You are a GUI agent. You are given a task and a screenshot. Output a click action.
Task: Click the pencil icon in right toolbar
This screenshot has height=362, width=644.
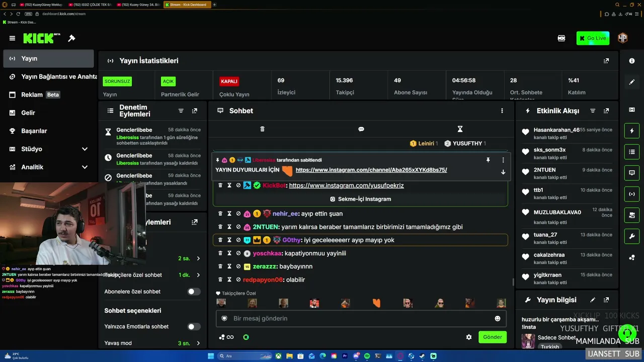[632, 82]
